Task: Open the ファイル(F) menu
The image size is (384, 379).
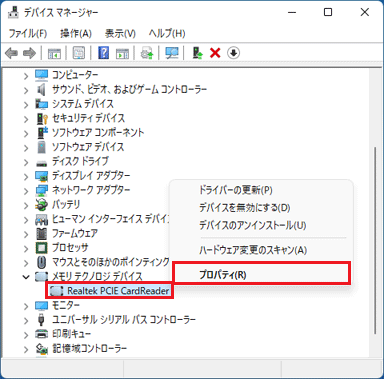Action: 28,33
